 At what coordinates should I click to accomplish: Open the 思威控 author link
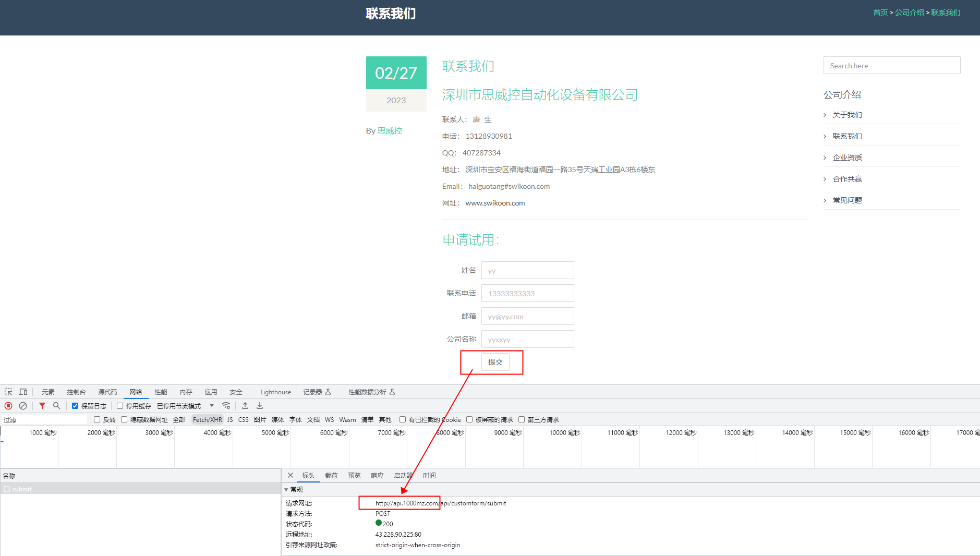pyautogui.click(x=390, y=131)
